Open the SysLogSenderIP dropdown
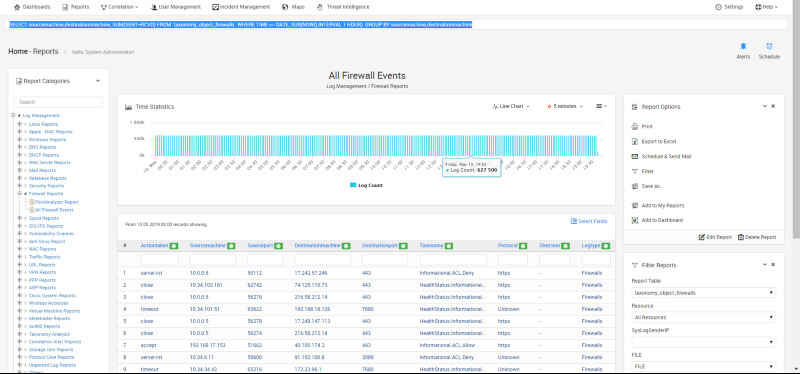Viewport: 800px width, 374px height. click(x=704, y=342)
